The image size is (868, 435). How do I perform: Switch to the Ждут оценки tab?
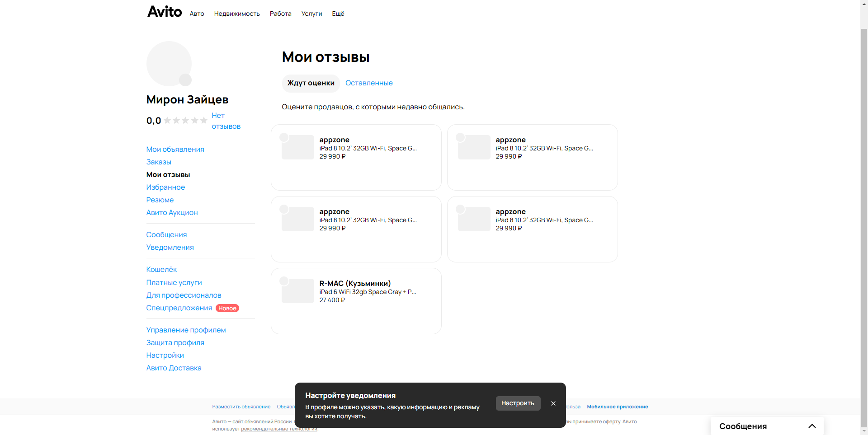pyautogui.click(x=311, y=83)
